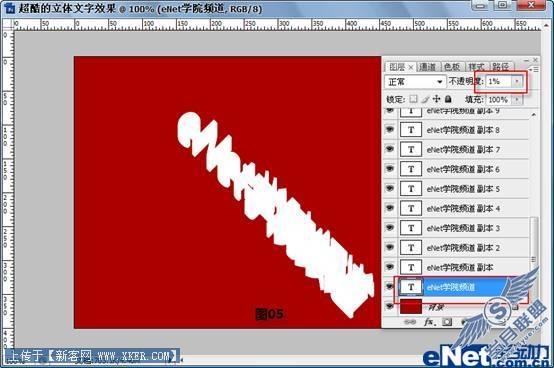Viewport: 554px width, 368px height.
Task: Open the layers panel flyout menu icon
Action: 535,70
